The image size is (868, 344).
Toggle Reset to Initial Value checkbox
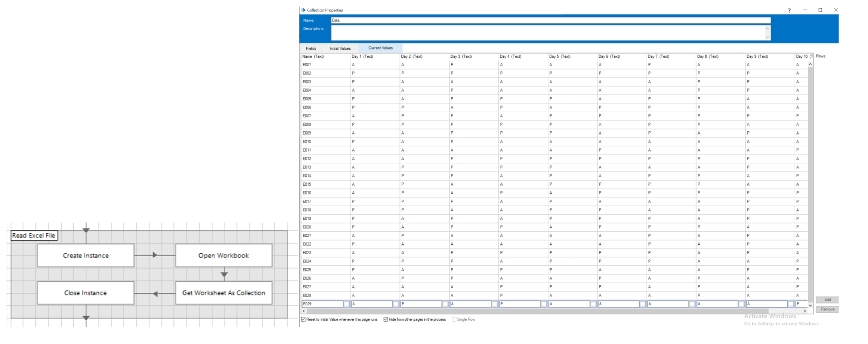point(303,319)
